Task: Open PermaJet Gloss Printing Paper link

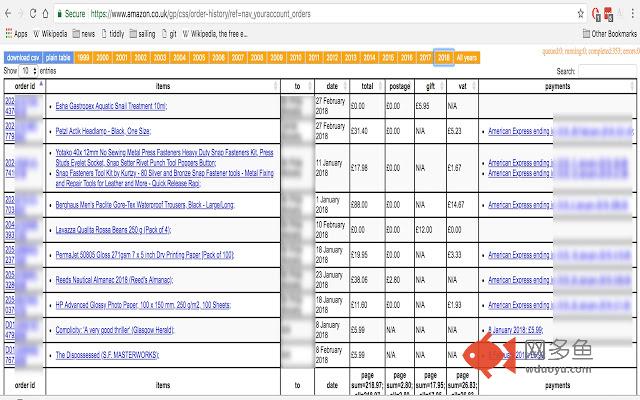Action: click(x=145, y=255)
